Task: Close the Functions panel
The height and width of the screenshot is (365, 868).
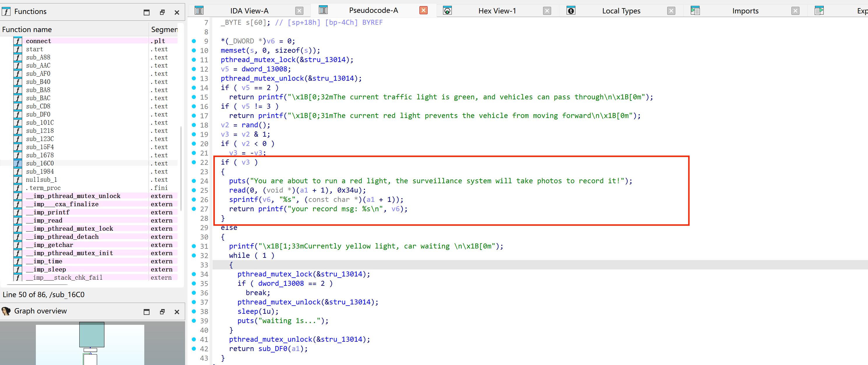Action: tap(177, 13)
